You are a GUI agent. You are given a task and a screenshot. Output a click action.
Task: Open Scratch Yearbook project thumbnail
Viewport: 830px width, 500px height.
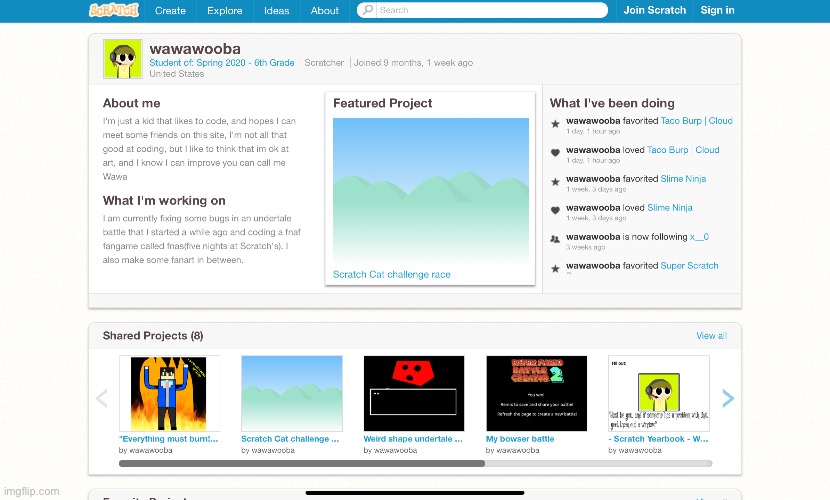[x=659, y=393]
